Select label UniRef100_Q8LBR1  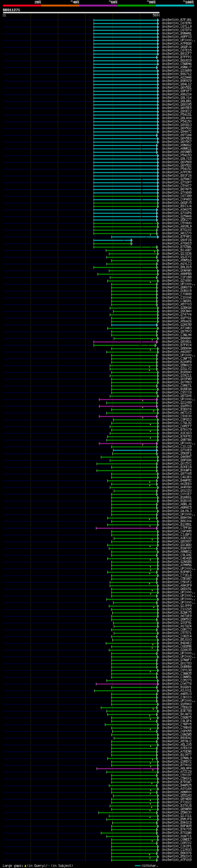pyautogui.click(x=177, y=101)
